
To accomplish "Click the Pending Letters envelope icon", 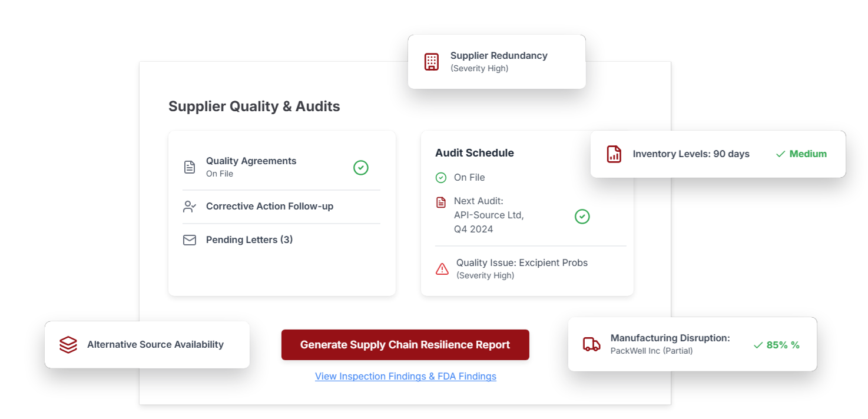I will click(189, 239).
